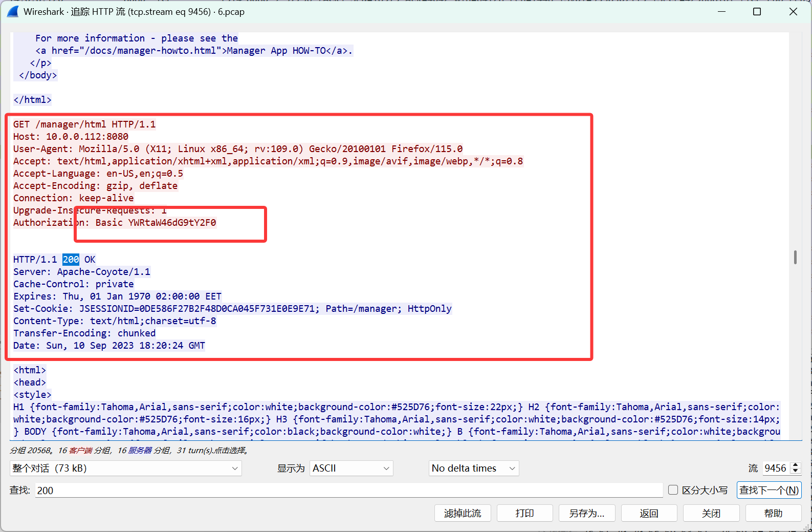Close the window using the title bar X
This screenshot has width=812, height=532.
point(793,11)
